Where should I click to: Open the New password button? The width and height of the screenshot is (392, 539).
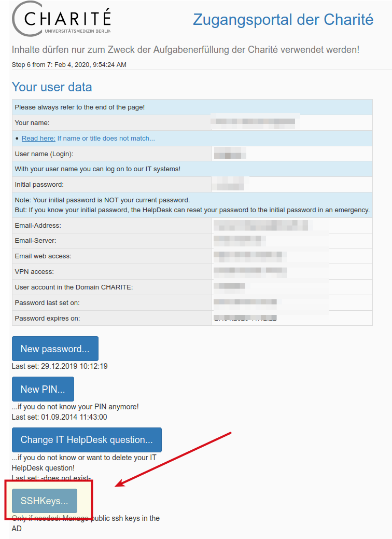[x=55, y=349]
